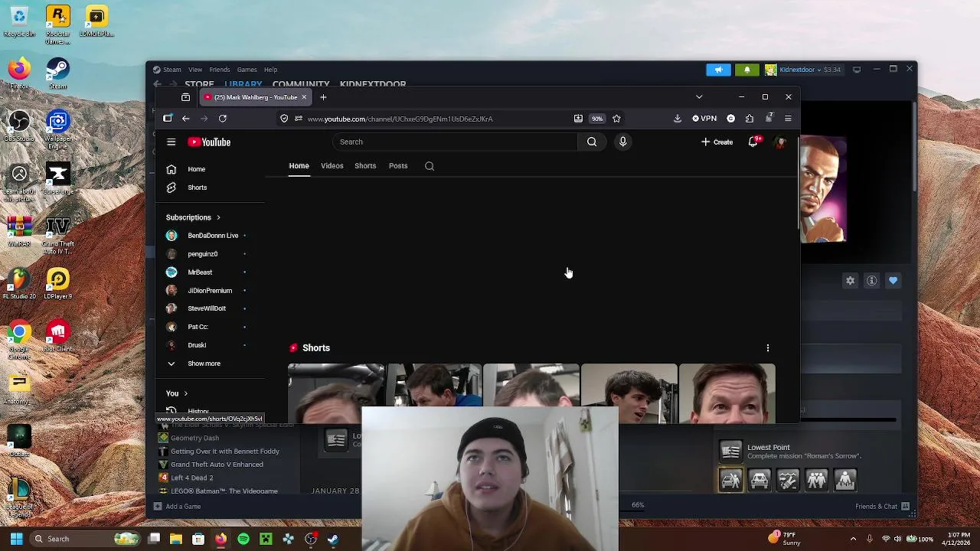This screenshot has height=551, width=980.
Task: Select Left 4 Dead 2 in Steam library
Action: point(191,478)
